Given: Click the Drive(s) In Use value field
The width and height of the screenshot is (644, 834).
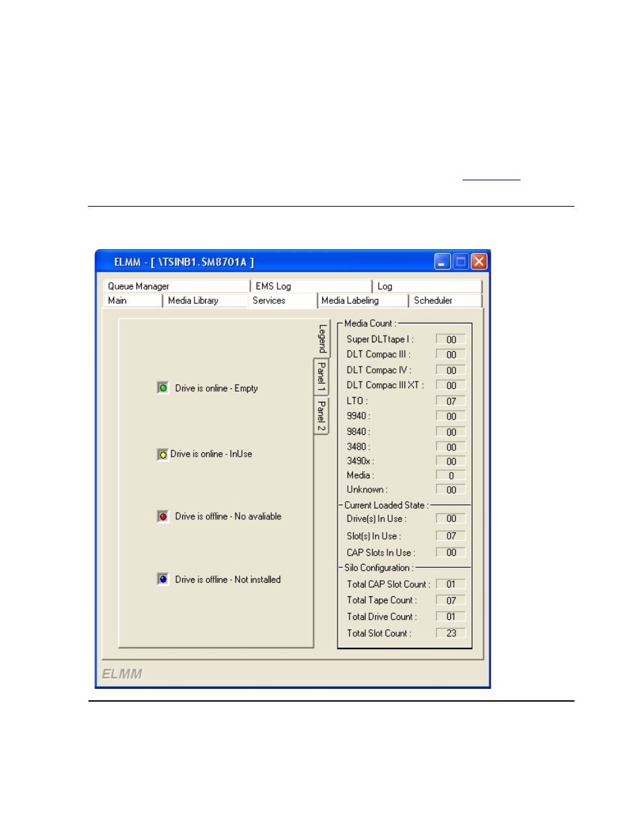Looking at the screenshot, I should point(451,519).
